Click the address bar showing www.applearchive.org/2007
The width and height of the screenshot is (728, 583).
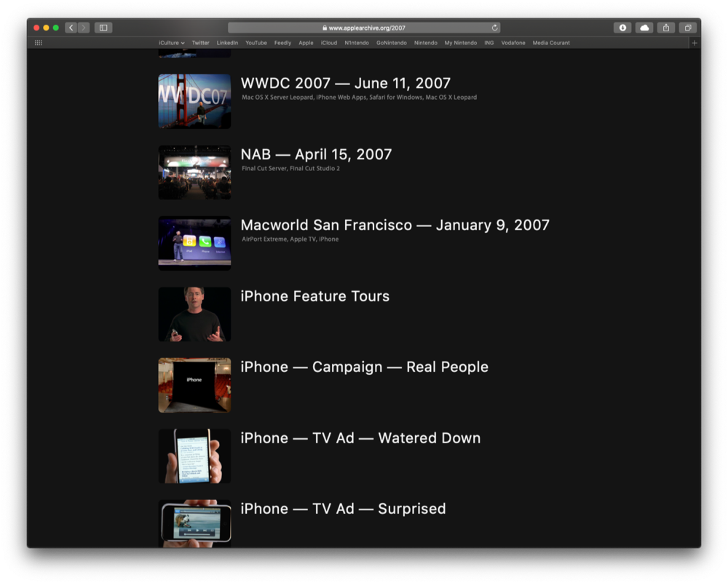click(x=364, y=28)
